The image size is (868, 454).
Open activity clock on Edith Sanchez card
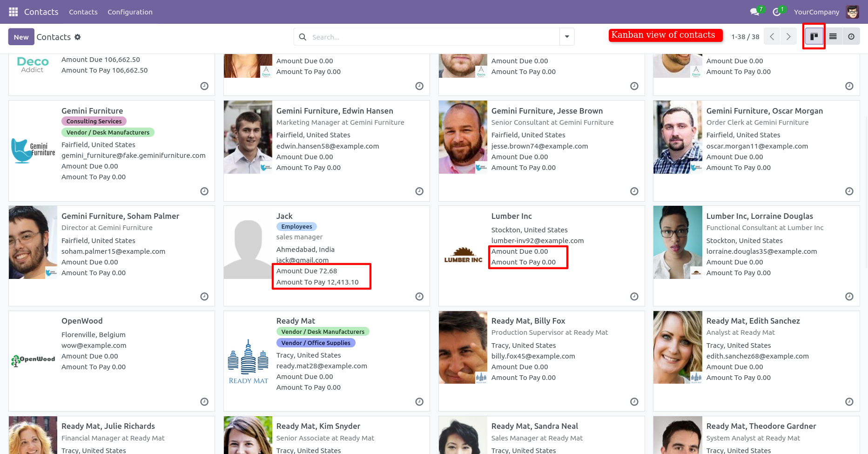click(x=849, y=402)
